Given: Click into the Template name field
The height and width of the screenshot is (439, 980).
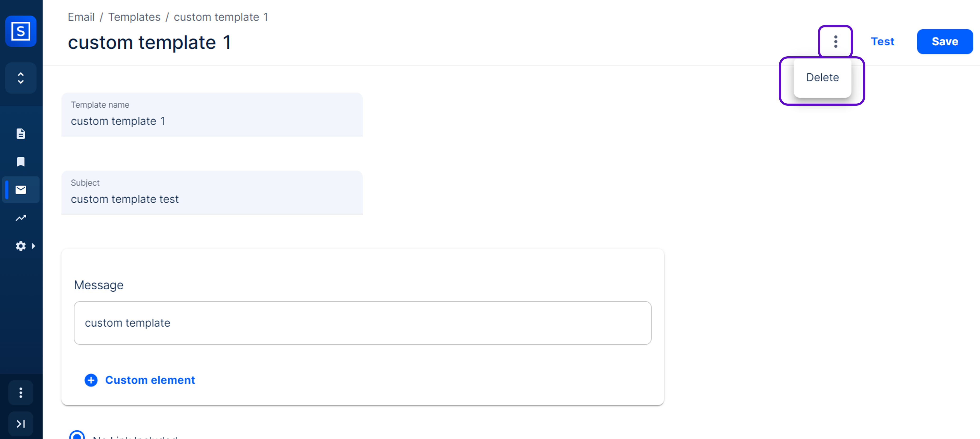Looking at the screenshot, I should click(212, 121).
